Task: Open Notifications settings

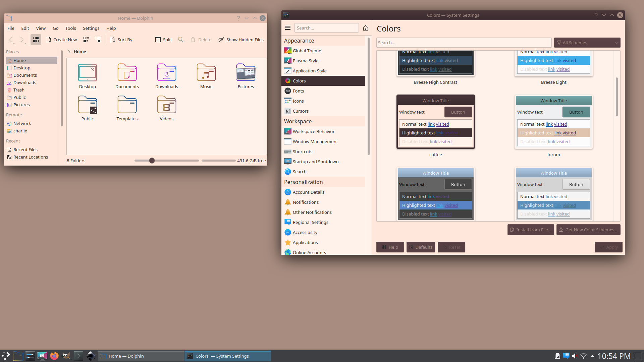Action: pos(323,202)
